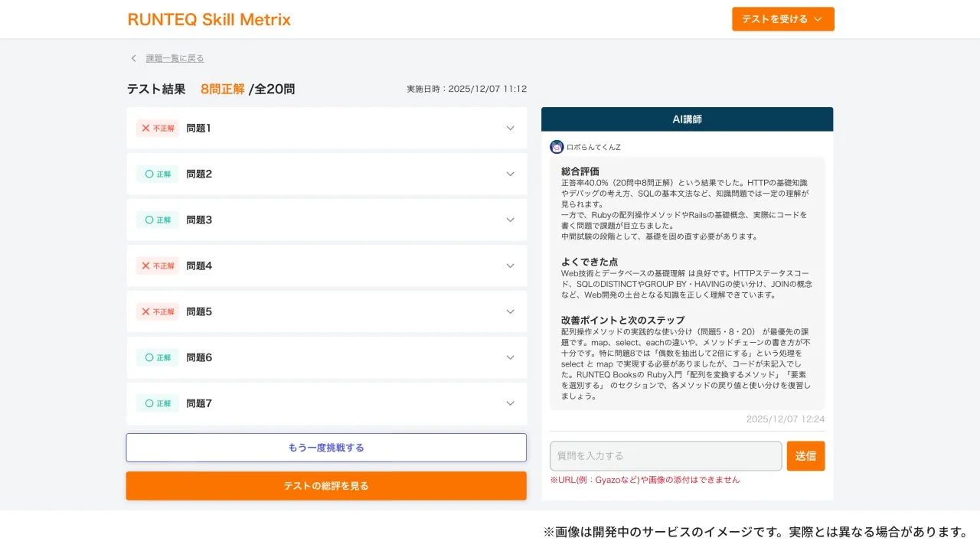Image resolution: width=980 pixels, height=551 pixels.
Task: Expand the 問題3 answer details
Action: click(510, 220)
